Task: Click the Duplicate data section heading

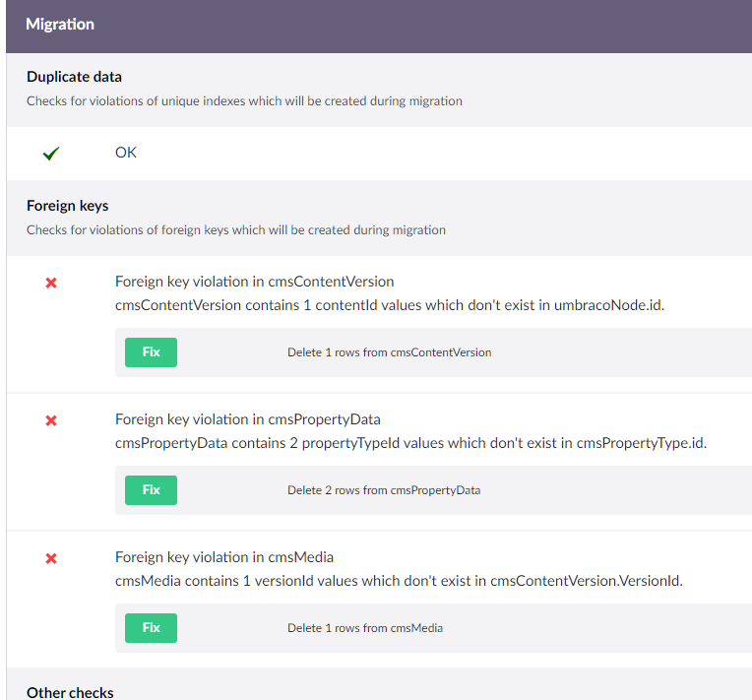Action: pos(74,77)
